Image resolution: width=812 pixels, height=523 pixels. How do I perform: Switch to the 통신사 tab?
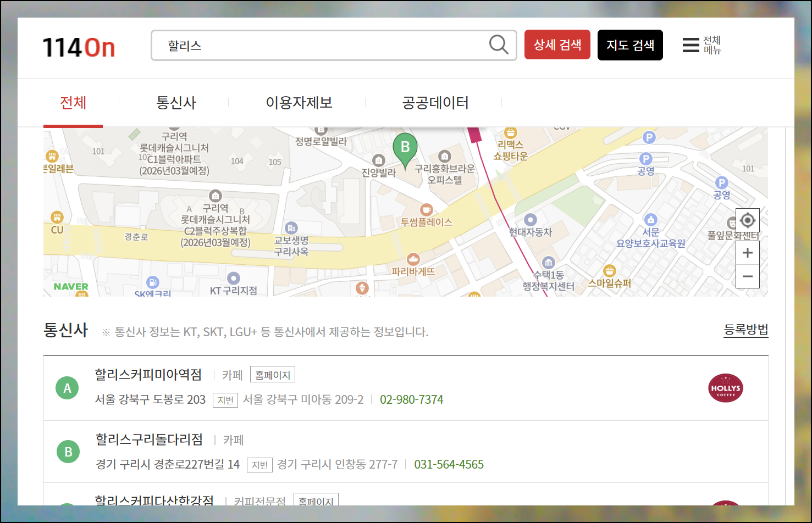(176, 103)
